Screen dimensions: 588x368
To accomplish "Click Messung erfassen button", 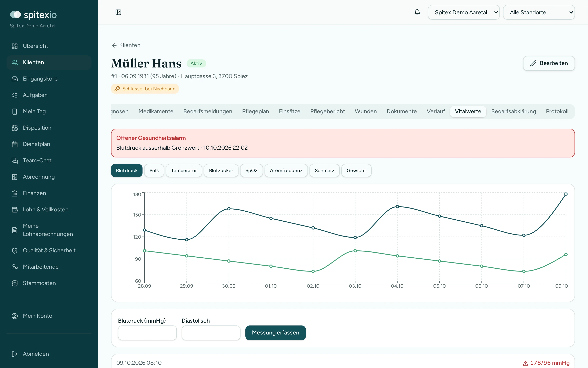I will tap(275, 333).
